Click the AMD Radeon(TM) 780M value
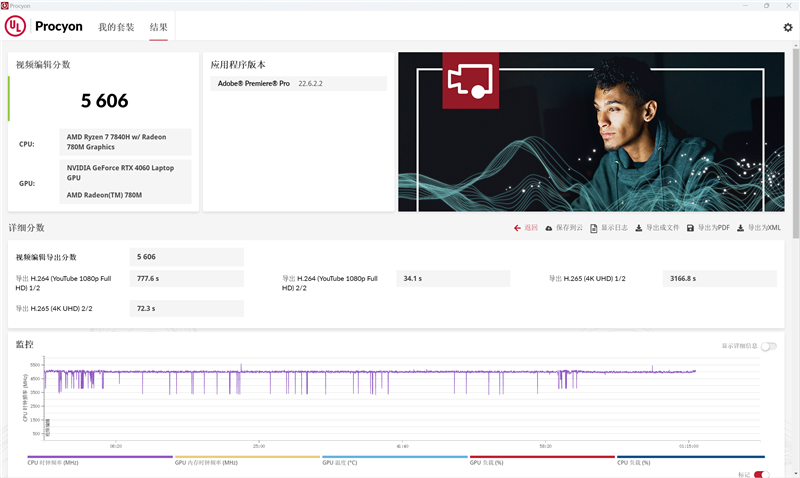Screen dimensions: 800x478 [104, 195]
